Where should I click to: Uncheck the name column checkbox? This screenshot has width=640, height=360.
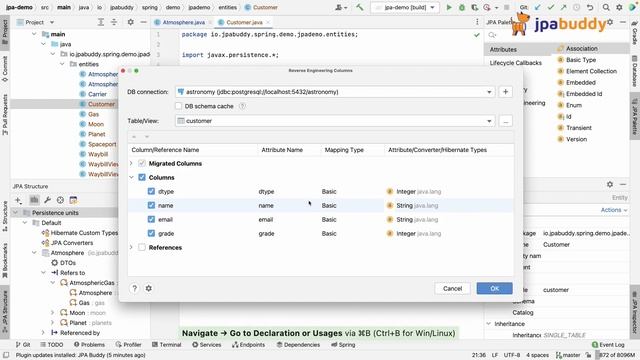[x=151, y=205]
